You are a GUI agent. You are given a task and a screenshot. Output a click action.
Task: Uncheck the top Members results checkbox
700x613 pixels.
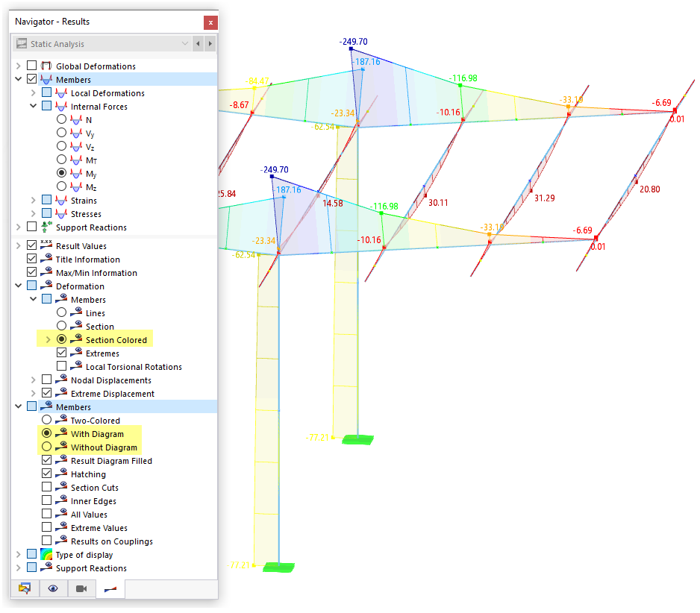point(31,79)
